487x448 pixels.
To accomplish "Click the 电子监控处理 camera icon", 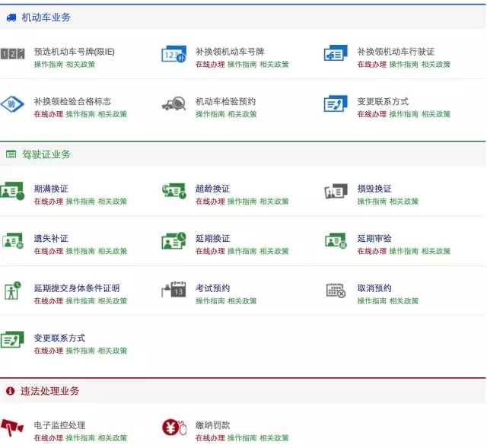I will click(x=12, y=427).
